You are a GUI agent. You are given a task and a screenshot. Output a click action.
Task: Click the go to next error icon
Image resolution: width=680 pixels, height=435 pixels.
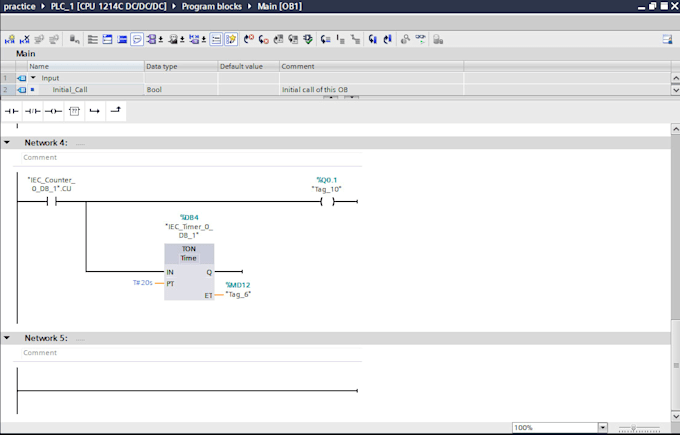(248, 40)
